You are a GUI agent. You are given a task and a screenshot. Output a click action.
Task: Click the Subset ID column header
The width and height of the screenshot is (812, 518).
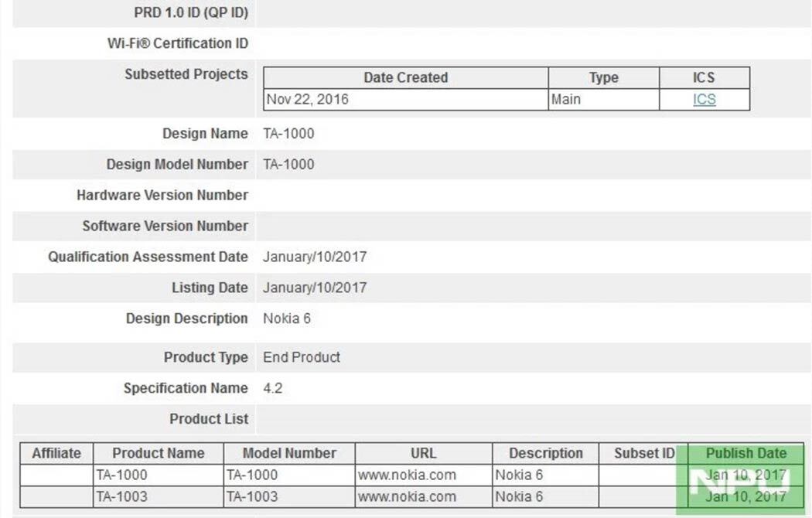coord(644,453)
